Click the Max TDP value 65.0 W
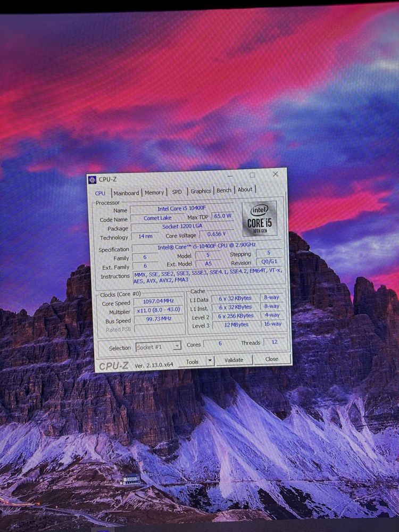 pyautogui.click(x=222, y=216)
